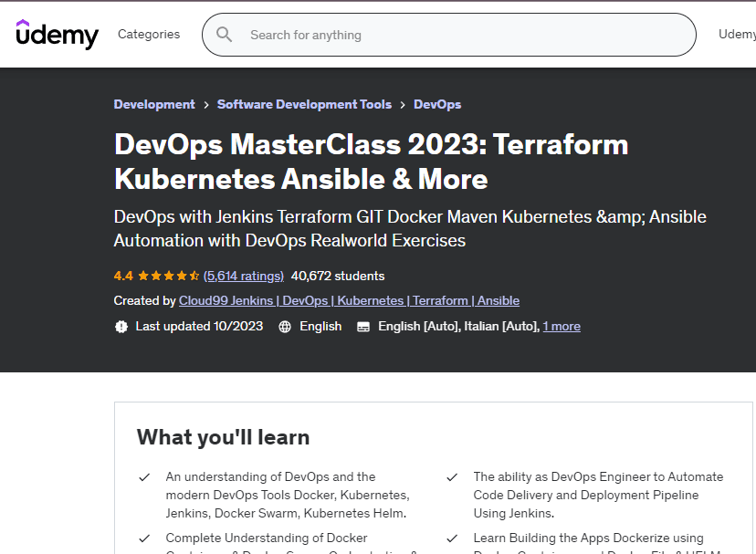Click 'English [Auto], Italian [Auto]' subtitles text
The width and height of the screenshot is (756, 554).
pos(458,327)
